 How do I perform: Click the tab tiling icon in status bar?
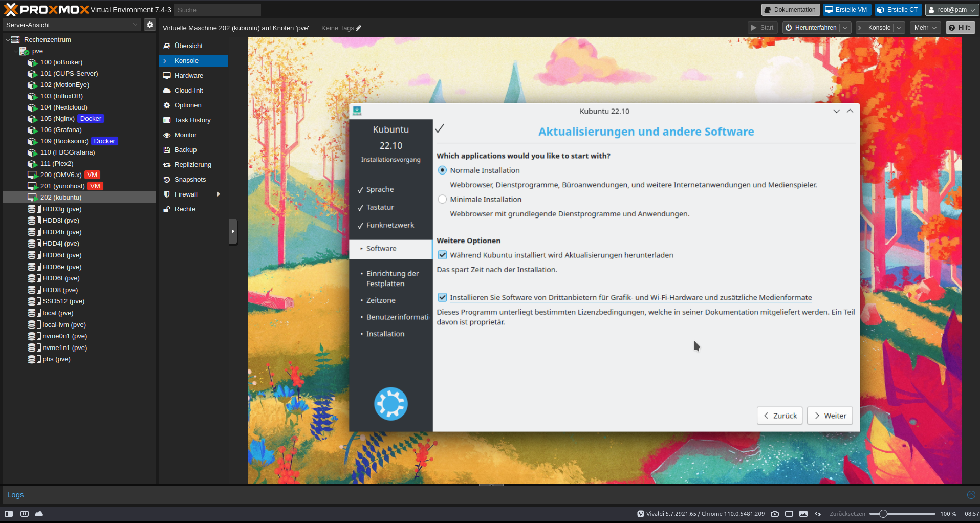point(24,514)
